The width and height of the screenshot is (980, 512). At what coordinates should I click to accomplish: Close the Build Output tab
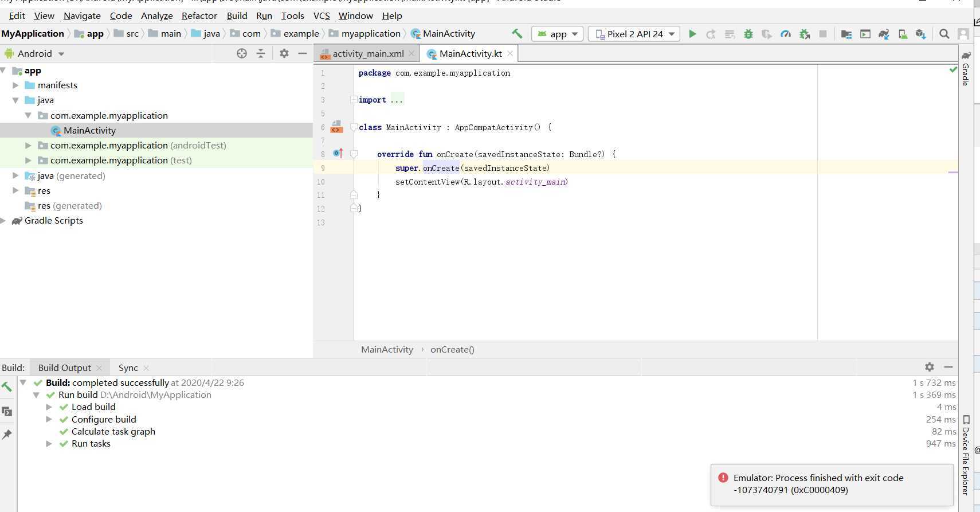(x=99, y=368)
